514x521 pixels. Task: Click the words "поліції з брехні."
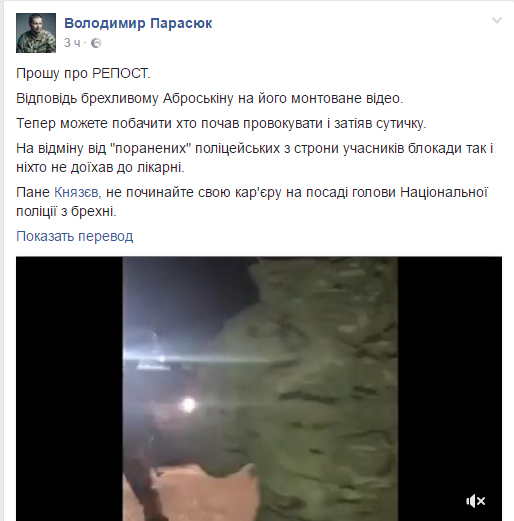(66, 211)
